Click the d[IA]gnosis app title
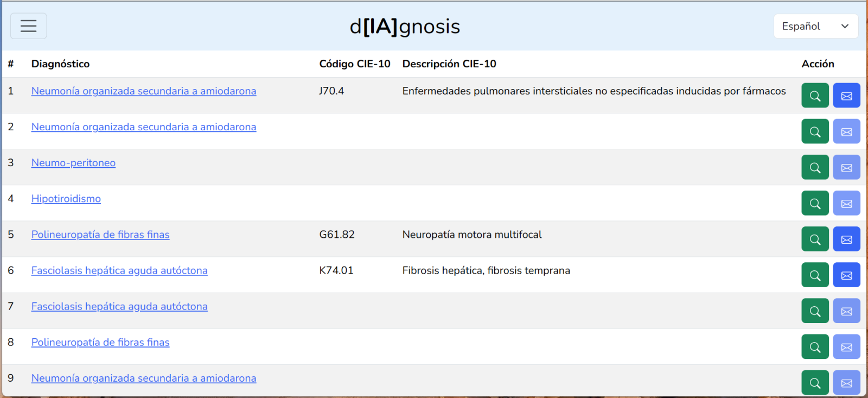 [x=405, y=26]
